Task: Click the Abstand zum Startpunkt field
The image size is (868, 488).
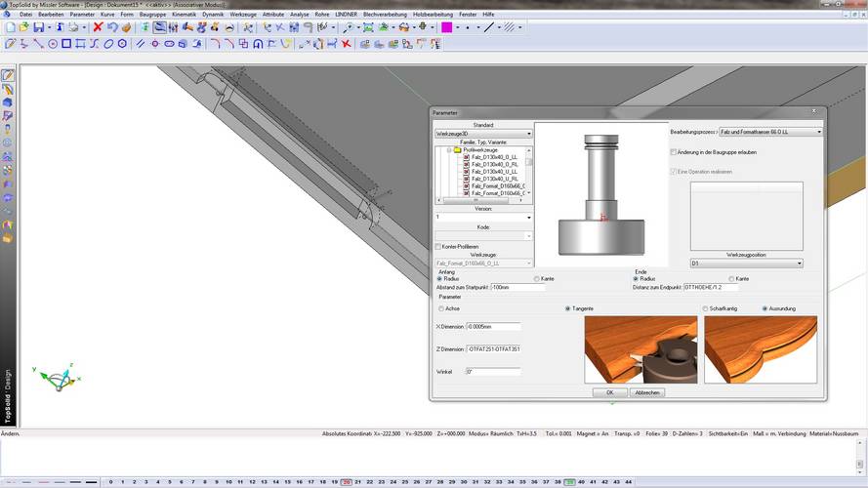Action: (517, 287)
